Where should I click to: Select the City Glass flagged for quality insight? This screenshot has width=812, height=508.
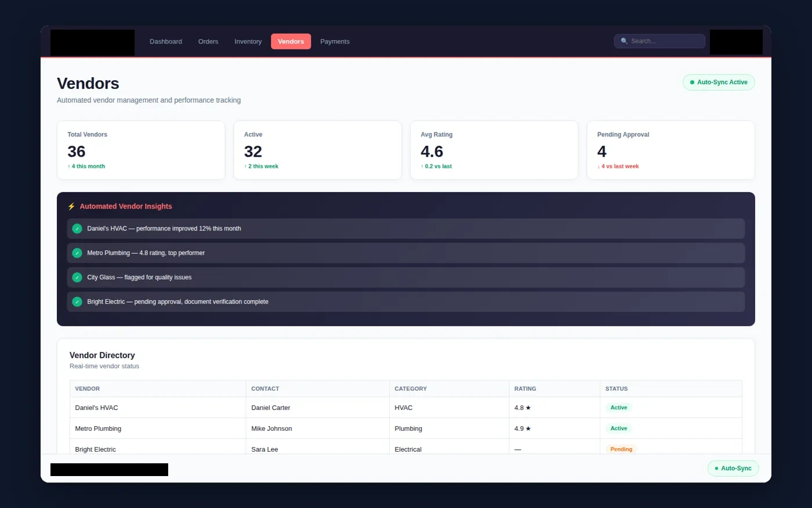(x=406, y=278)
